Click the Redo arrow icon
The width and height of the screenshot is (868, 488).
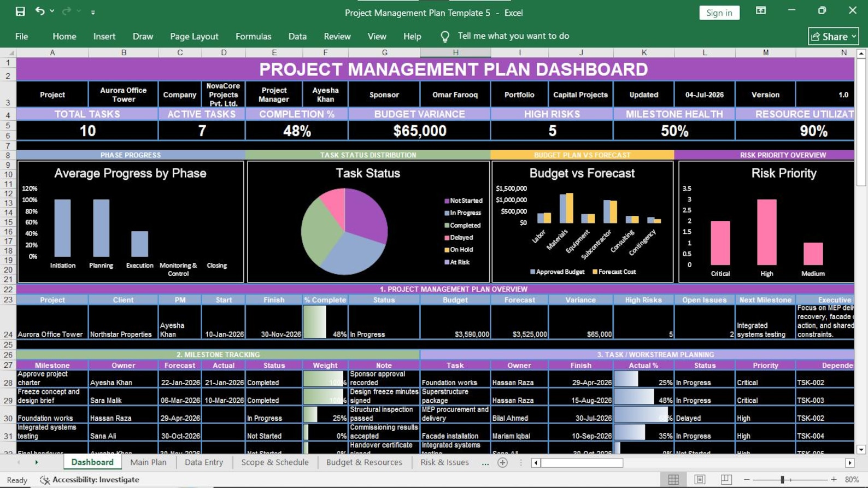click(x=67, y=11)
